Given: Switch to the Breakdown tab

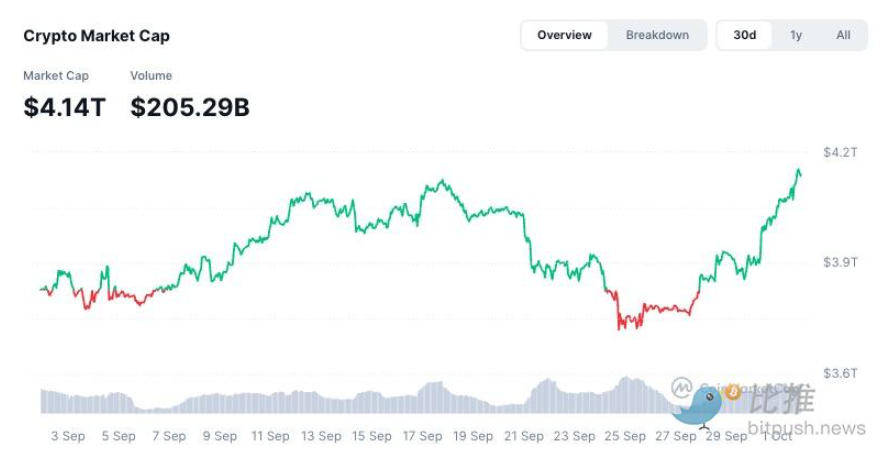Looking at the screenshot, I should (x=657, y=35).
